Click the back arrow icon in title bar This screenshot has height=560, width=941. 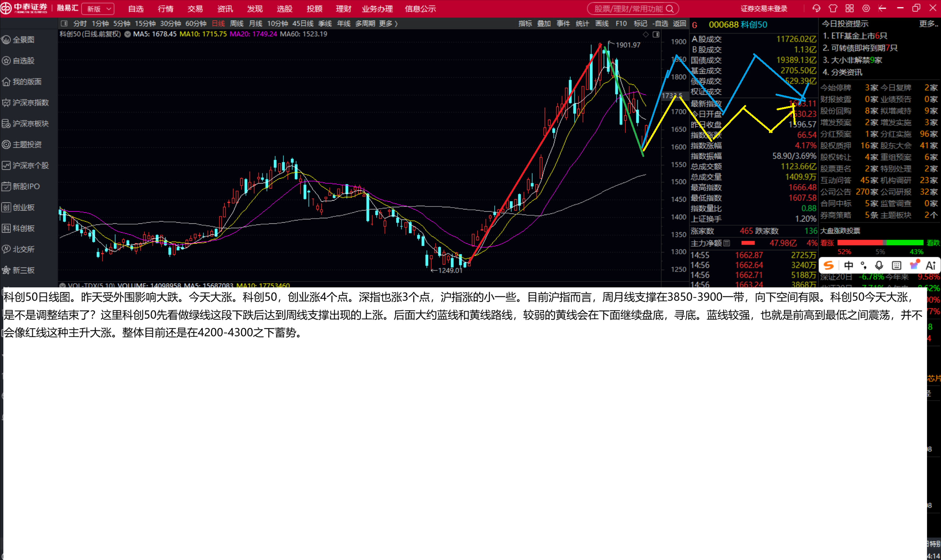883,8
